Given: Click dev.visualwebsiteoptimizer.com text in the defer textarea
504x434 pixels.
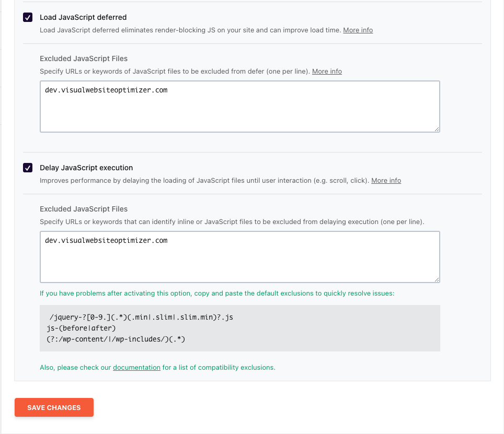Looking at the screenshot, I should pos(106,90).
